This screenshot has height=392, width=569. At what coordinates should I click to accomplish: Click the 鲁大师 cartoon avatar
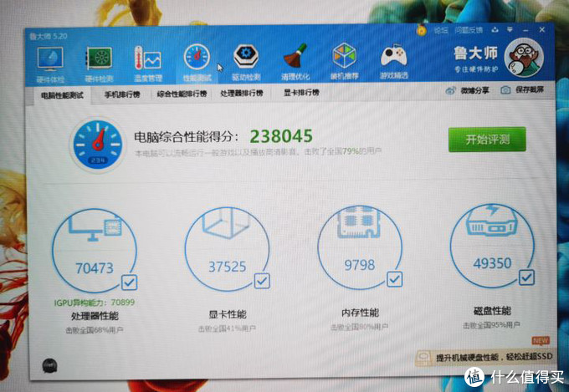(x=524, y=58)
